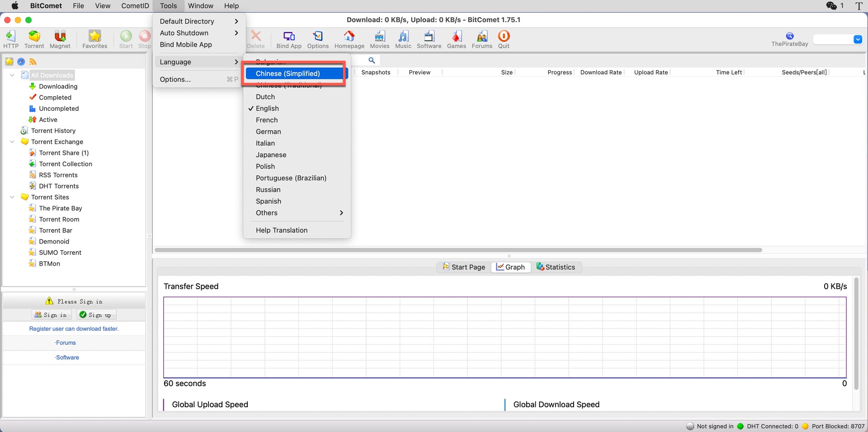Image resolution: width=868 pixels, height=432 pixels.
Task: Open the Apple menu
Action: coord(14,6)
